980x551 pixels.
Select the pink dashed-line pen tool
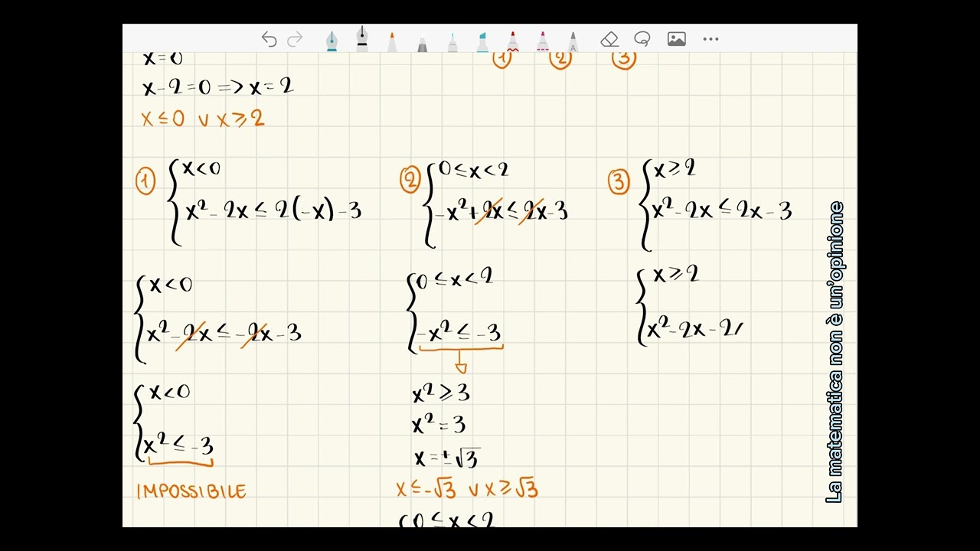point(543,42)
